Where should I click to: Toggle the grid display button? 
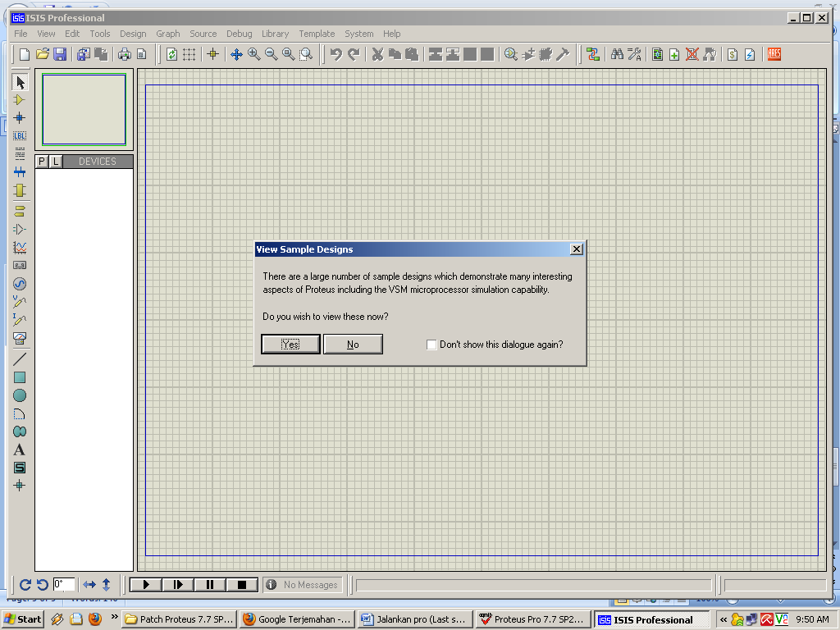(x=189, y=54)
